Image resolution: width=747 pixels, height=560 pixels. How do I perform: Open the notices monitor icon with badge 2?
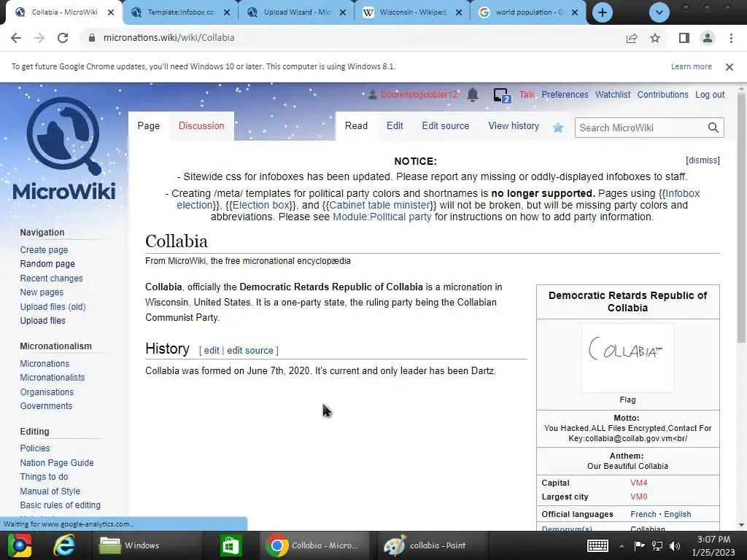(x=502, y=96)
